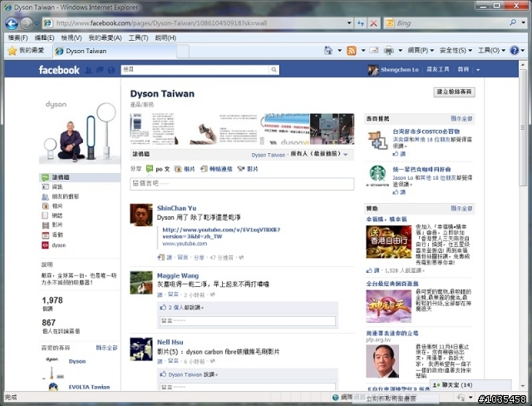Click the blue Help question mark icon
This screenshot has height=406, width=532.
515,50
